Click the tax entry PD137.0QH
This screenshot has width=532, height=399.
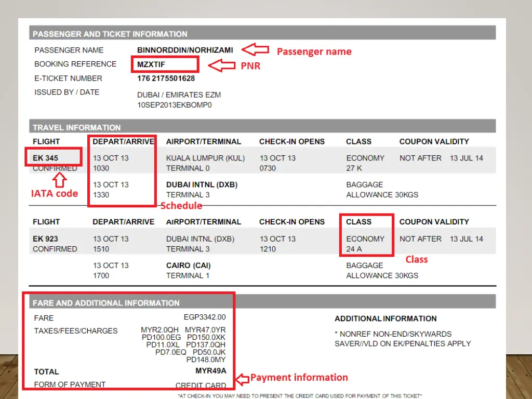pos(206,345)
